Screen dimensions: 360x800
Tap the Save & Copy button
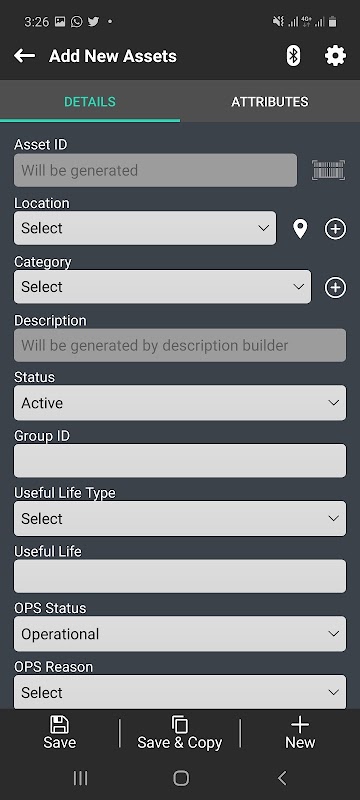pos(179,733)
